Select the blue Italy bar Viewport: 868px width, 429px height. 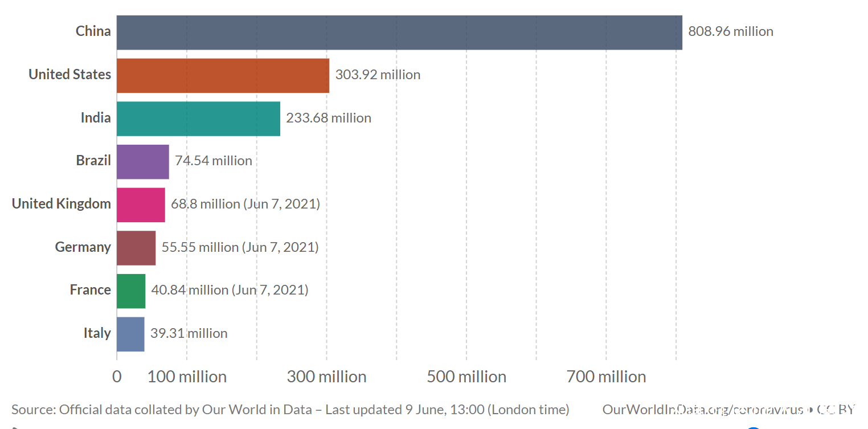tap(130, 334)
